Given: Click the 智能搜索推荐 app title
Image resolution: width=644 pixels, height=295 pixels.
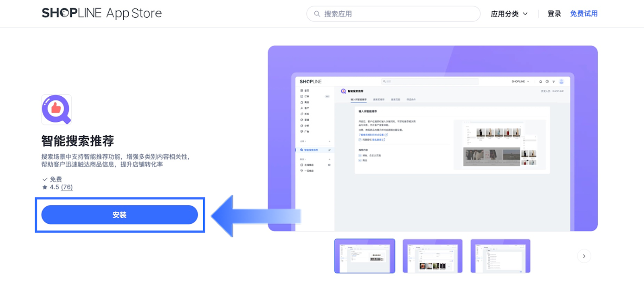Looking at the screenshot, I should point(78,141).
